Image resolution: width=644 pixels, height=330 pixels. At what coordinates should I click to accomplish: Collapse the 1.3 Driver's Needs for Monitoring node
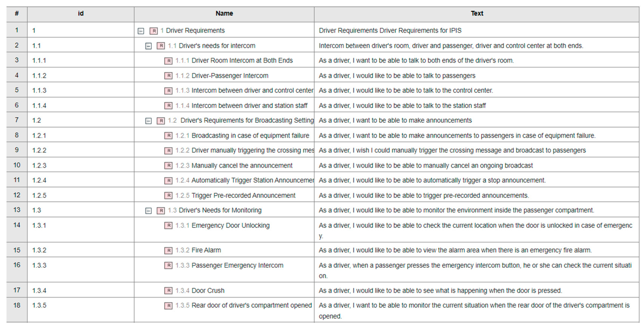(x=148, y=211)
